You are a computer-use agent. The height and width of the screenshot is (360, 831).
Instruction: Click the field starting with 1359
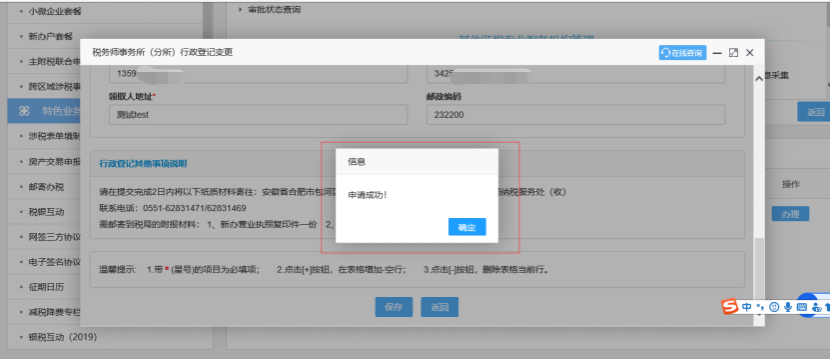point(259,74)
